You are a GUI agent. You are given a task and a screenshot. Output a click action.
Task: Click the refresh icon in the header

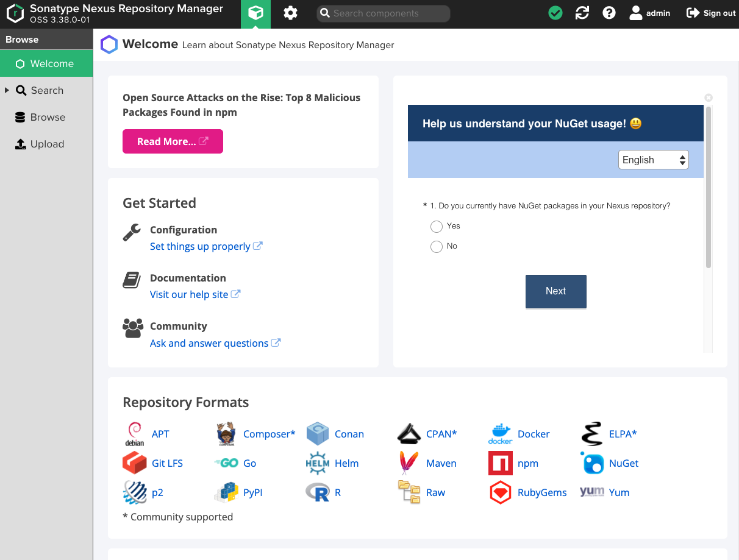click(x=582, y=13)
